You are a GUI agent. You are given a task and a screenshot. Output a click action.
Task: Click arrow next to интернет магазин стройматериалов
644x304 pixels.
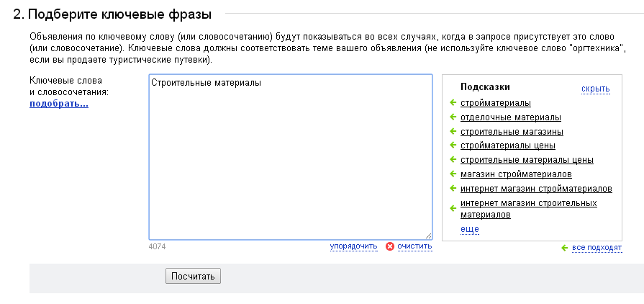pos(453,189)
